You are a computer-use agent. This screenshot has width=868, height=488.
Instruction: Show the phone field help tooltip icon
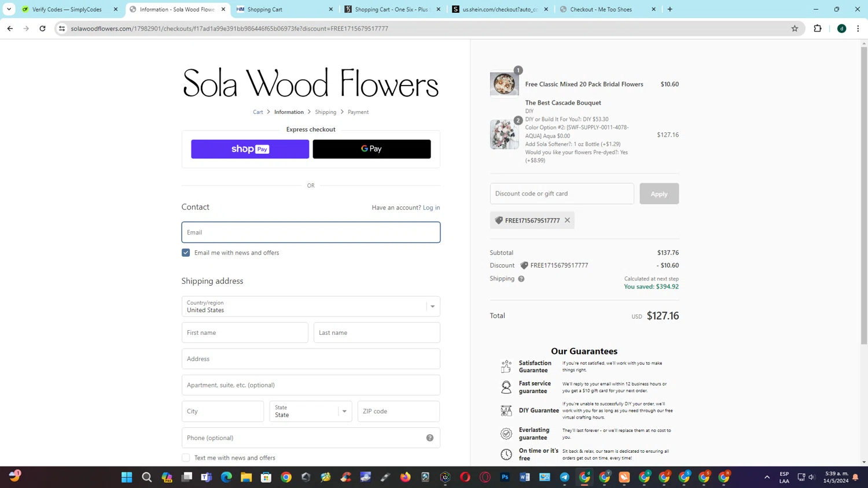coord(430,438)
